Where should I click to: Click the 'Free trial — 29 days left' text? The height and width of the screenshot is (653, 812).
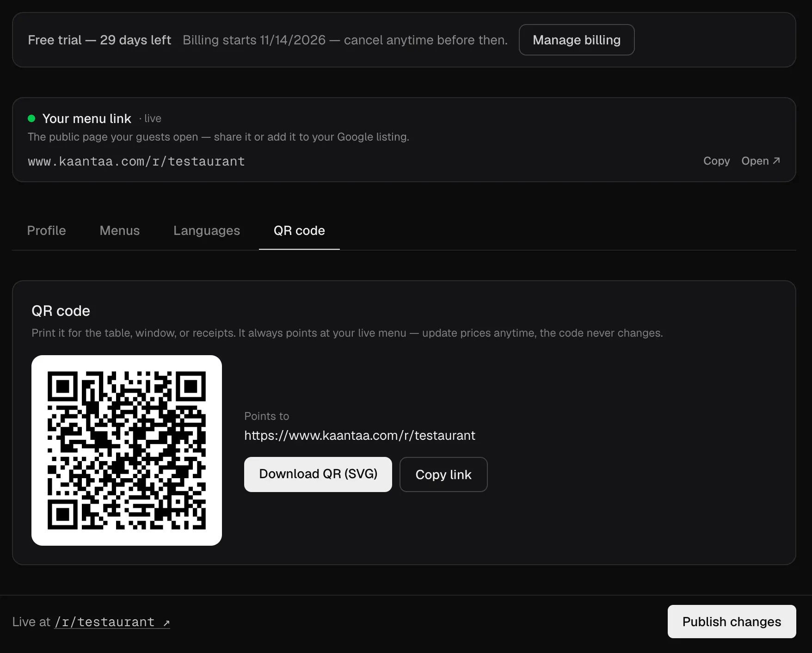point(99,40)
